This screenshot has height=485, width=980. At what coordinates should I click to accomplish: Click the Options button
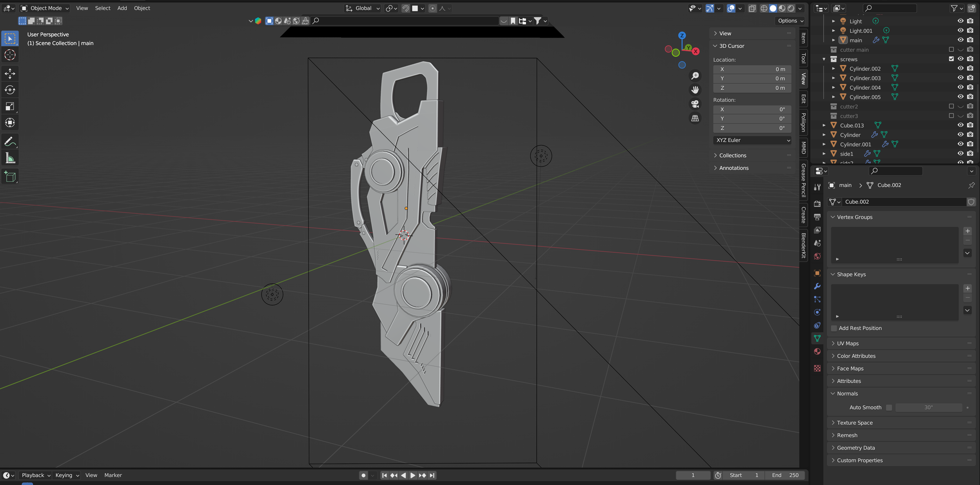(x=790, y=21)
